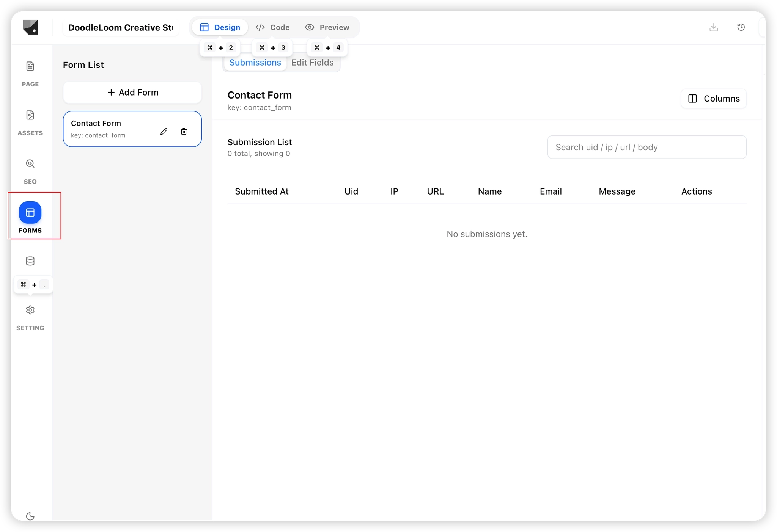The height and width of the screenshot is (532, 777).
Task: Select the Design view tab
Action: (220, 27)
